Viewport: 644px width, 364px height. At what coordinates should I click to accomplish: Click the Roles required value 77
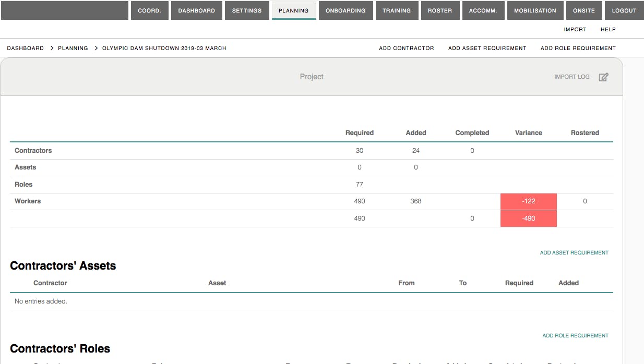360,184
